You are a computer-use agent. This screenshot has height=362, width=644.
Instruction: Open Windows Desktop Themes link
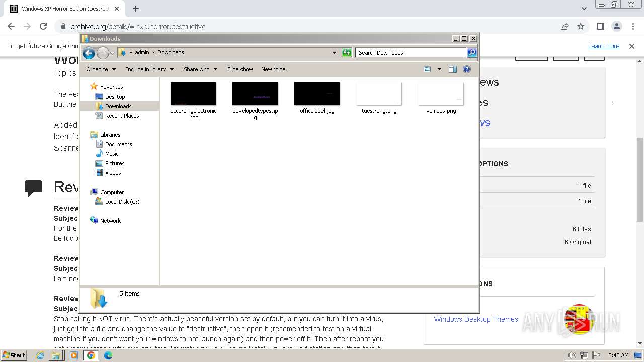(476, 319)
